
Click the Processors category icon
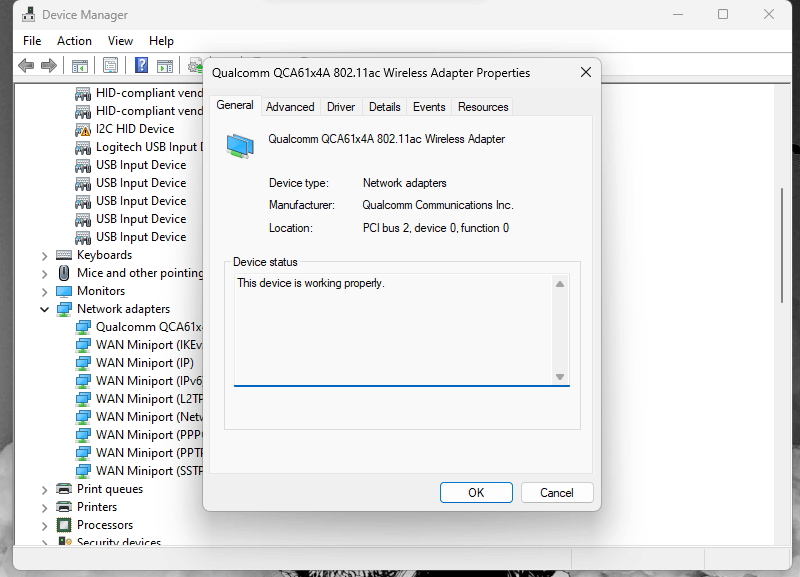pos(64,525)
